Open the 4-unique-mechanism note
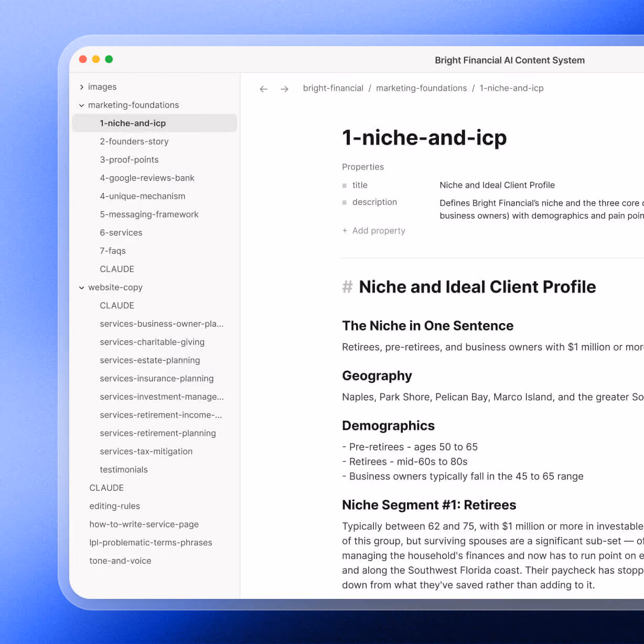This screenshot has width=644, height=644. tap(143, 196)
